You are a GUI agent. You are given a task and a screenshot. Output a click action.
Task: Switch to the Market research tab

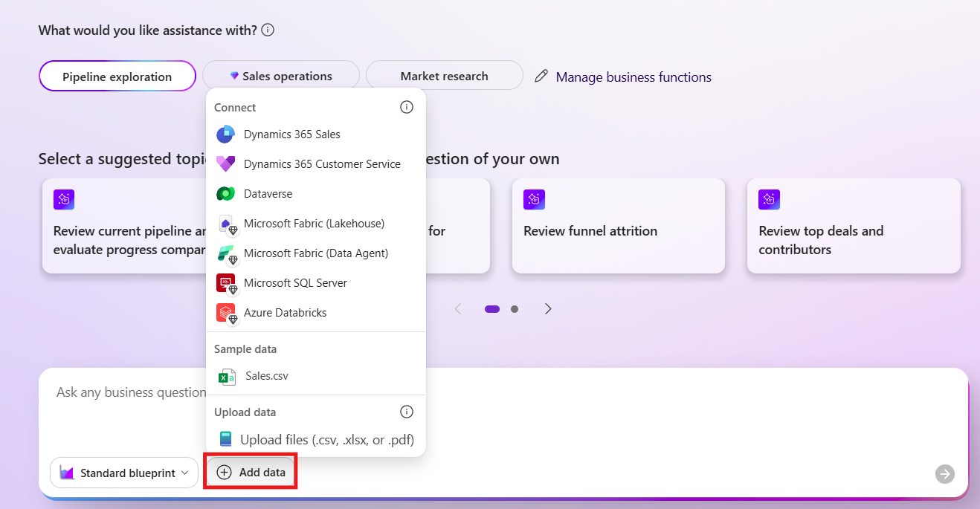(x=444, y=77)
